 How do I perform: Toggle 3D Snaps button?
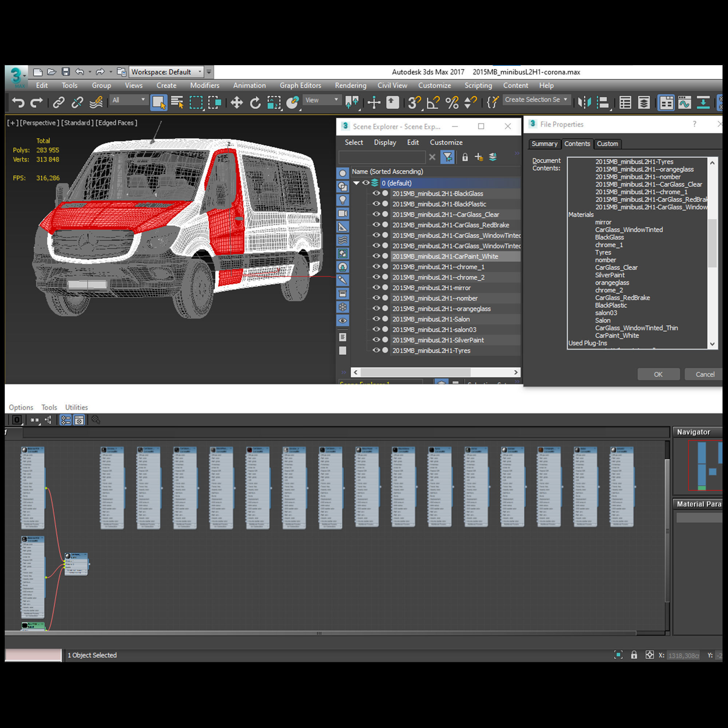[x=415, y=102]
